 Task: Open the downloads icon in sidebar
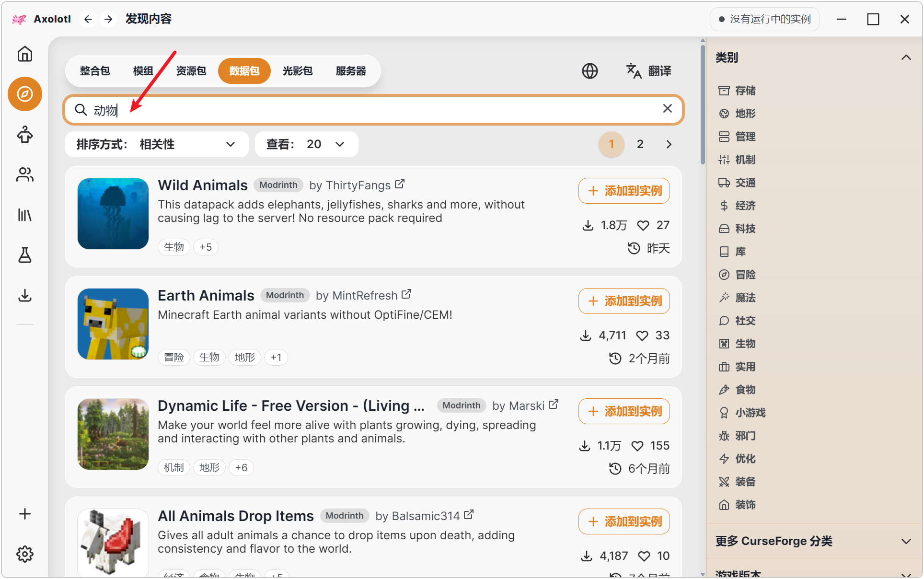(x=25, y=295)
